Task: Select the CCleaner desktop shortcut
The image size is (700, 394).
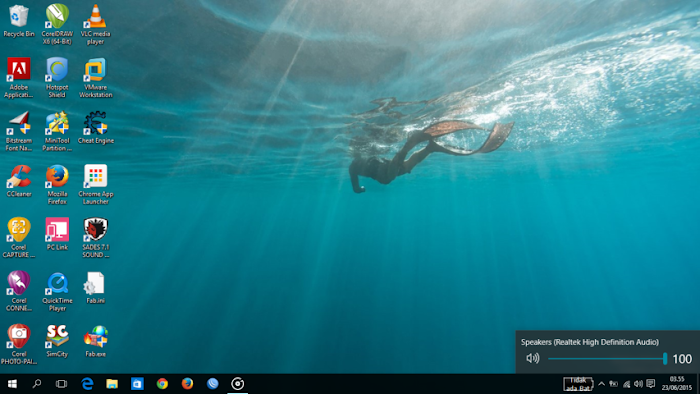Action: [19, 181]
